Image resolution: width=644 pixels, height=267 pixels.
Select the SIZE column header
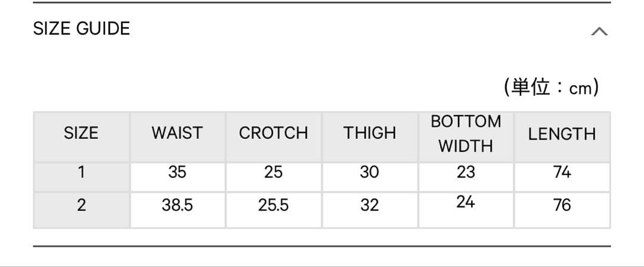click(81, 133)
